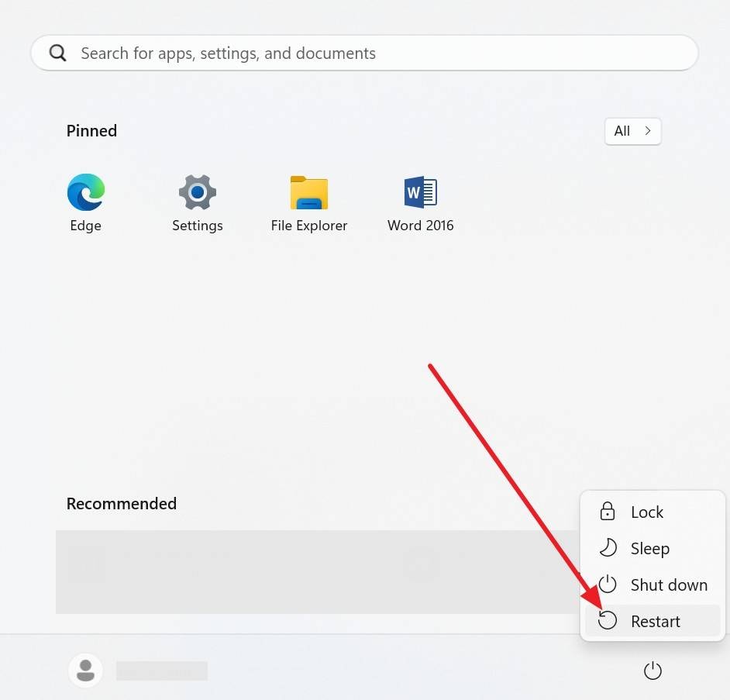This screenshot has height=700, width=730.
Task: Select the Shut down option
Action: [653, 584]
